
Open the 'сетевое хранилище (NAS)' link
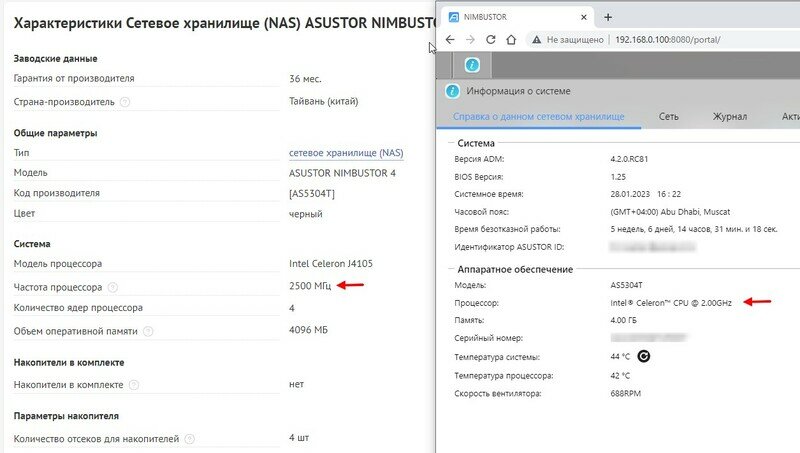click(346, 153)
